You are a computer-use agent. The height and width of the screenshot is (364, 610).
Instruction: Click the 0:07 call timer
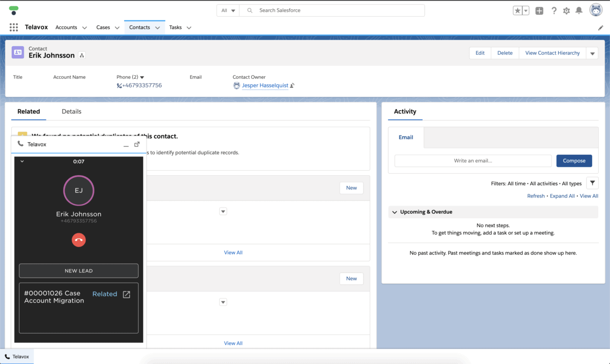pyautogui.click(x=79, y=161)
